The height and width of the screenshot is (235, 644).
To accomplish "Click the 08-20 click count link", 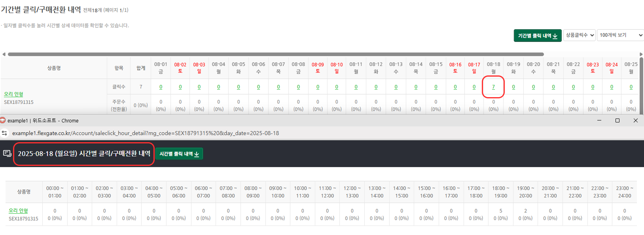I will point(533,87).
